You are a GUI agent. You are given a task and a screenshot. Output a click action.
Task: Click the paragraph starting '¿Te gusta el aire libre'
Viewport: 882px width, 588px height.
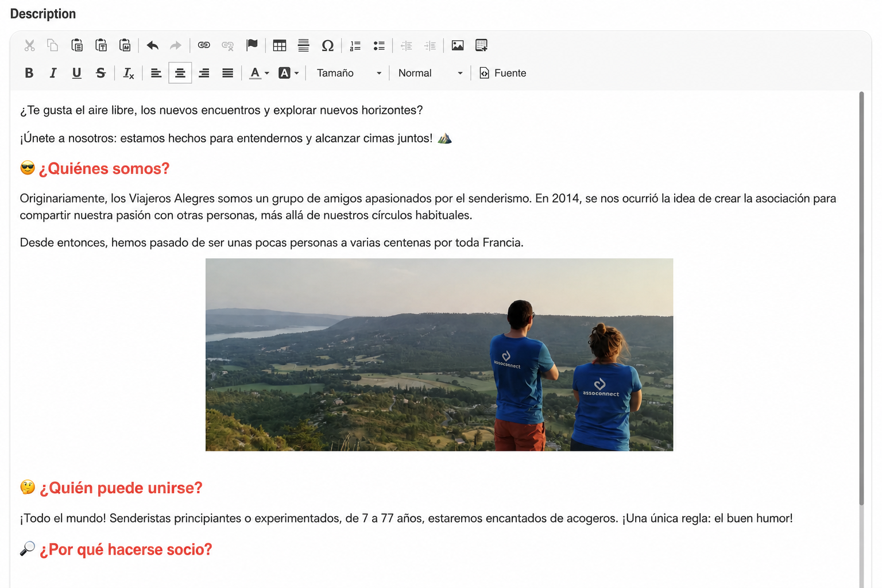(222, 110)
